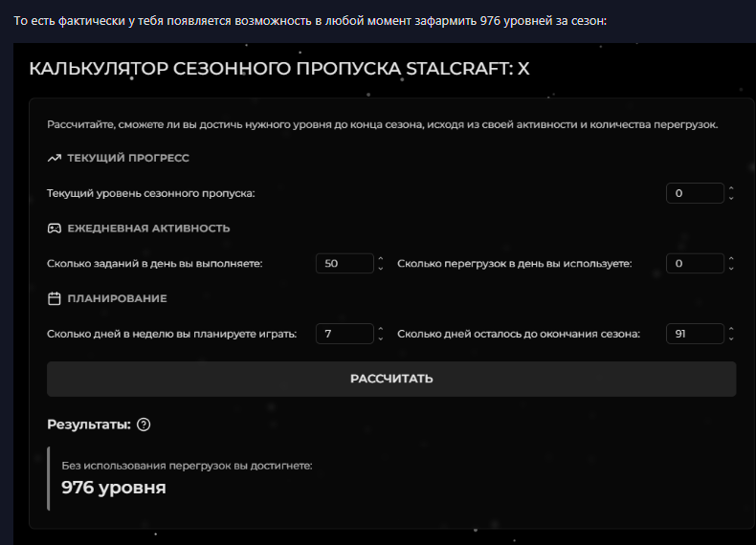
Task: Click the help icon next to Результаты
Action: point(144,425)
